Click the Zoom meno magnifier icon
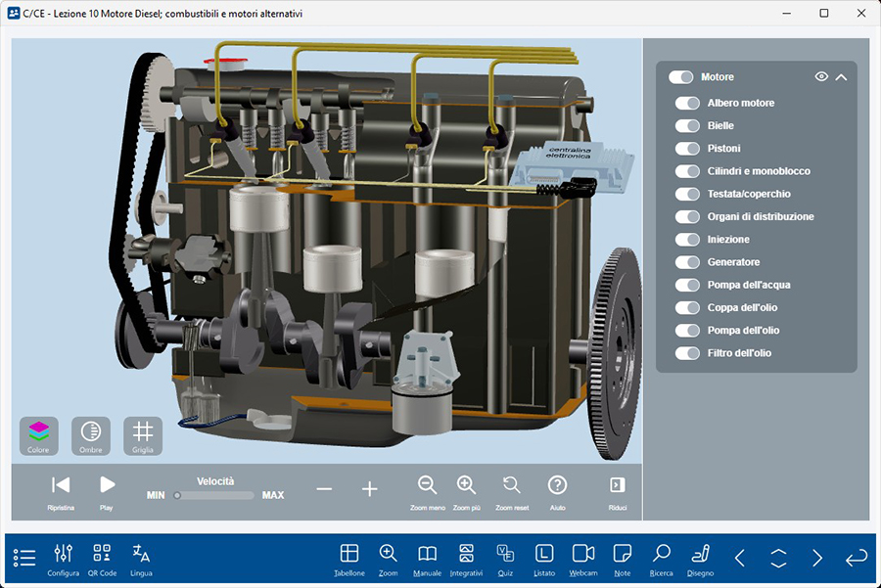881x588 pixels. [x=428, y=485]
